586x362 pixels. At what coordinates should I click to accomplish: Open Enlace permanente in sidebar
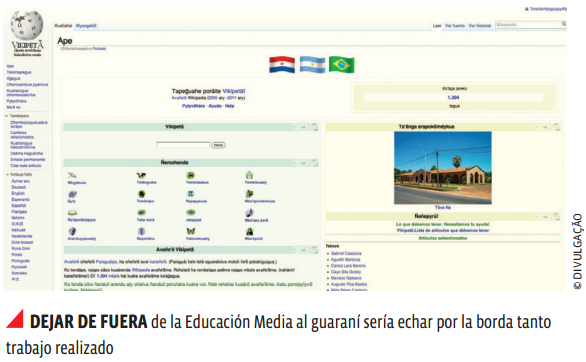click(28, 160)
